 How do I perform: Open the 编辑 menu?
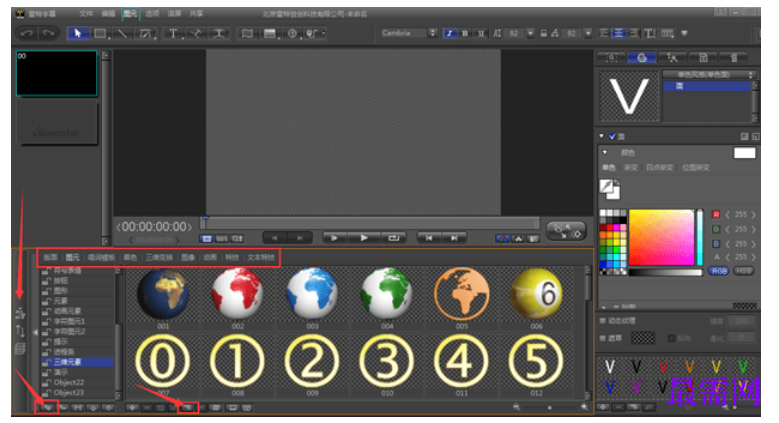108,13
